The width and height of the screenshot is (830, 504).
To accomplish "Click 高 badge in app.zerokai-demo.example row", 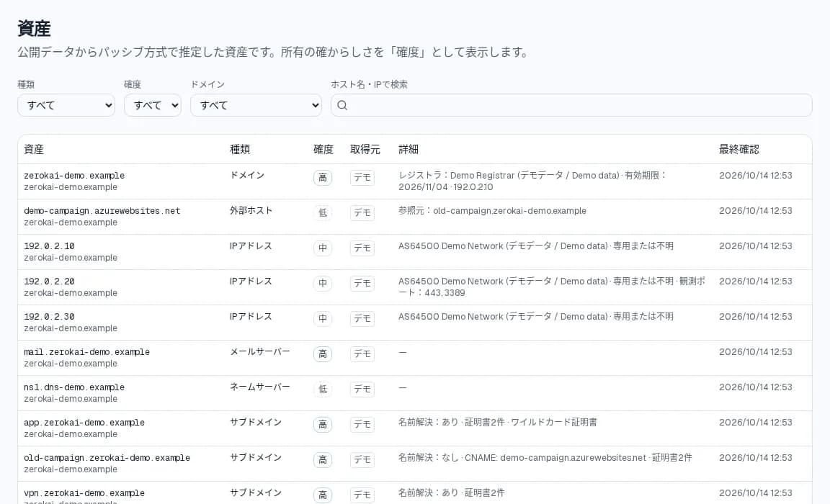I will 322,425.
